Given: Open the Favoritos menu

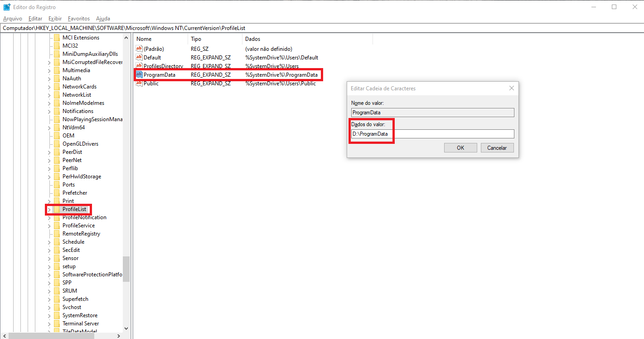Looking at the screenshot, I should 79,19.
